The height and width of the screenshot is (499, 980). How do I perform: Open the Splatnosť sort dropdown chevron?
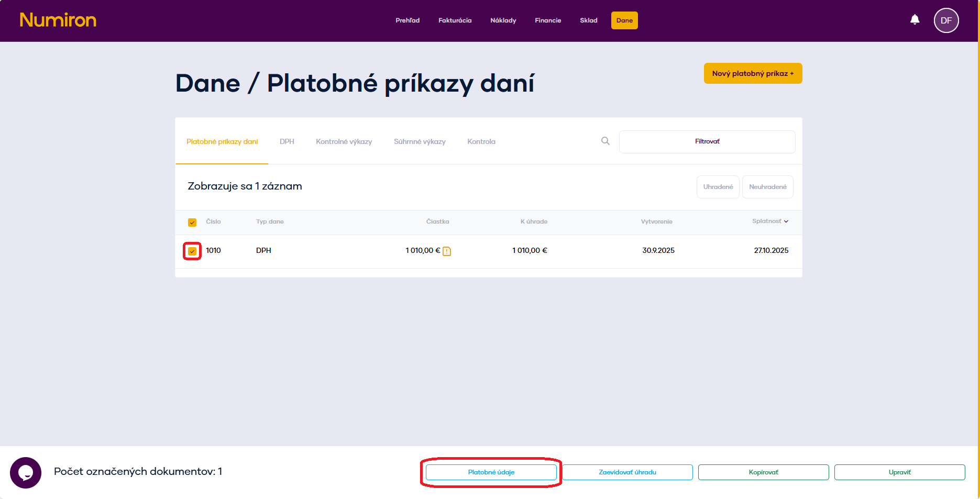point(785,221)
